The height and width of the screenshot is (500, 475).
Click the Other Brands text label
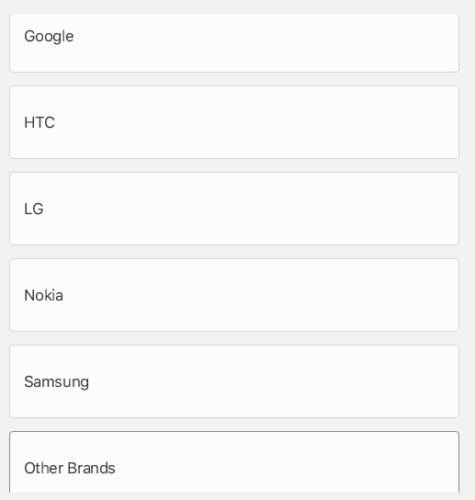[x=70, y=468]
